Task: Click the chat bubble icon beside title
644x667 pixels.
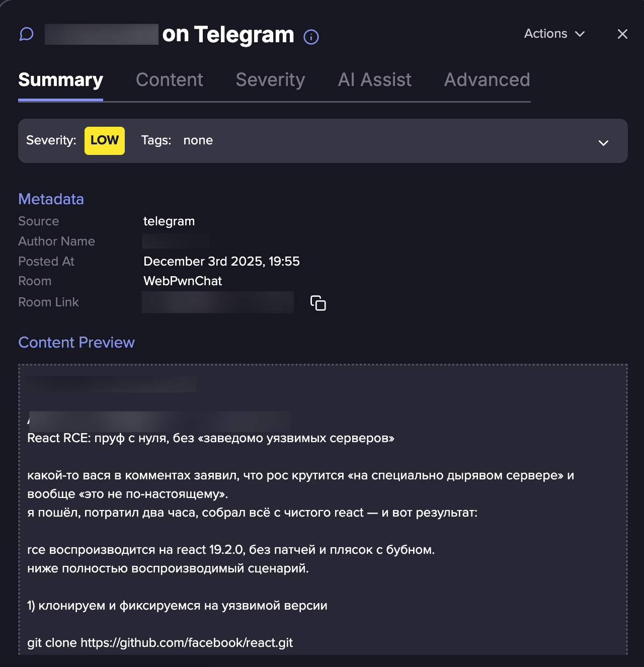Action: point(26,34)
